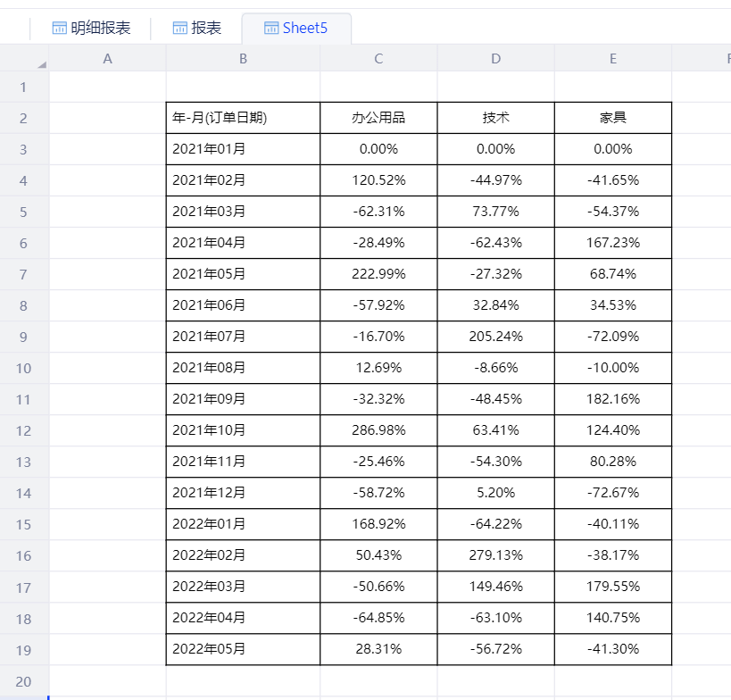Select row 10 header

click(23, 368)
